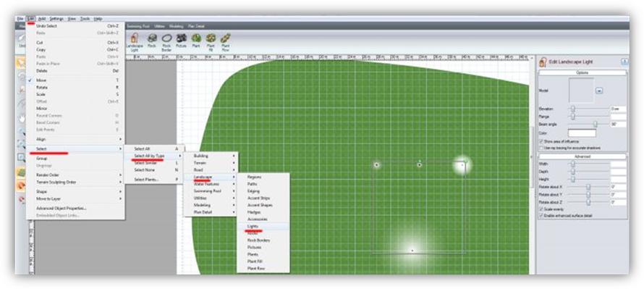The height and width of the screenshot is (289, 644).
Task: Select the Plant Row tool icon
Action: coord(226,38)
